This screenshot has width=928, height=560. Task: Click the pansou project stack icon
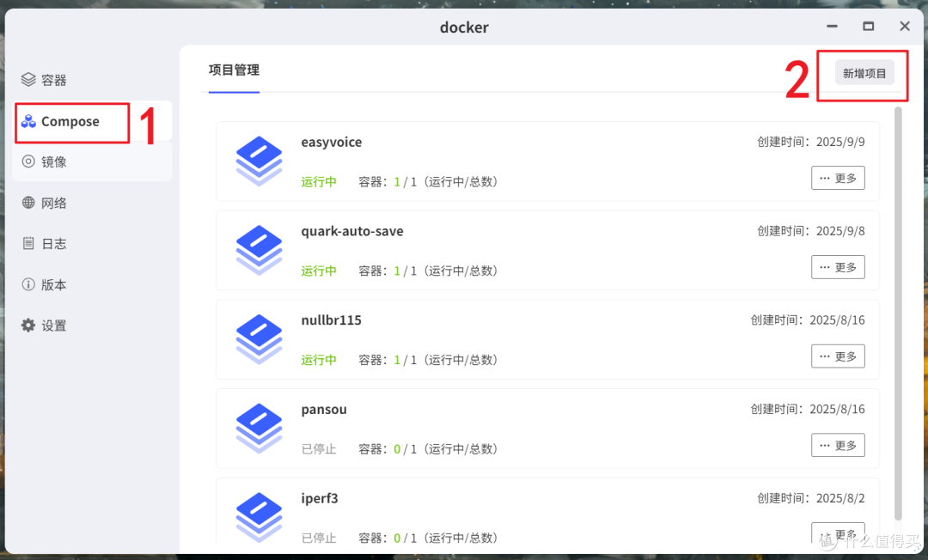(259, 428)
